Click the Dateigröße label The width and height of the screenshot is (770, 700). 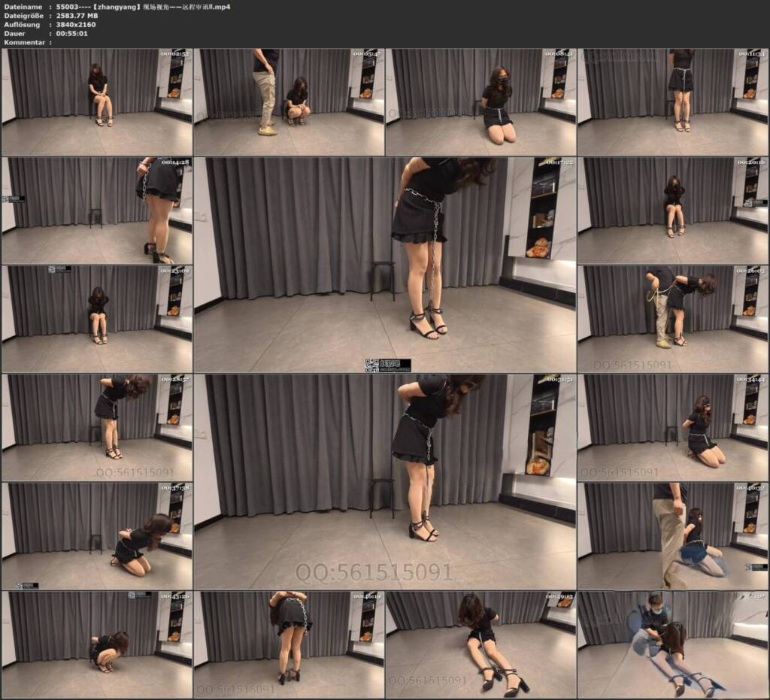[x=23, y=16]
